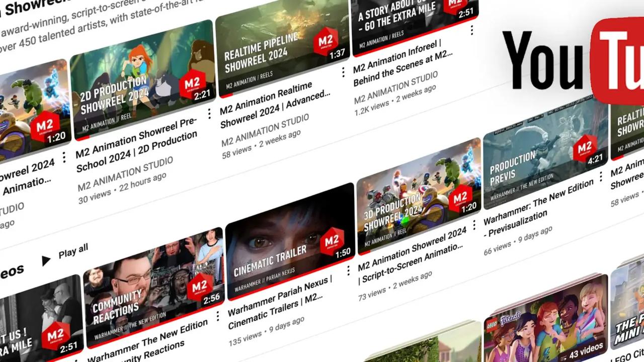This screenshot has width=644, height=362.
Task: Click the Play all button label
Action: point(73,251)
